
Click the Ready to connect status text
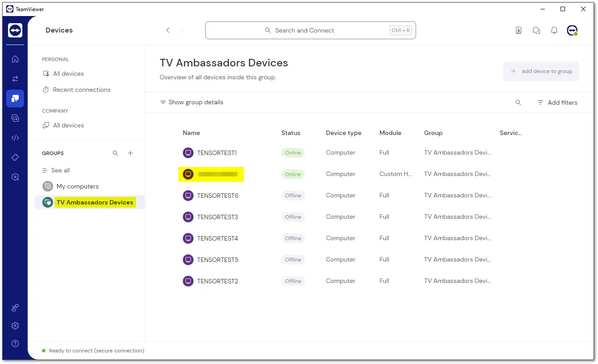96,351
